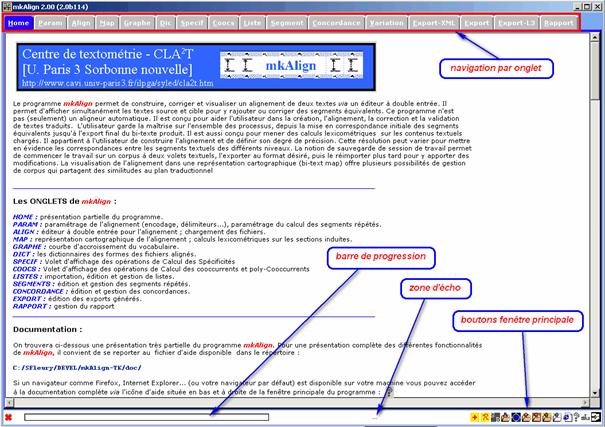Click the mkAlign title bar text
Screen dimensions: 605x427
coord(50,7)
